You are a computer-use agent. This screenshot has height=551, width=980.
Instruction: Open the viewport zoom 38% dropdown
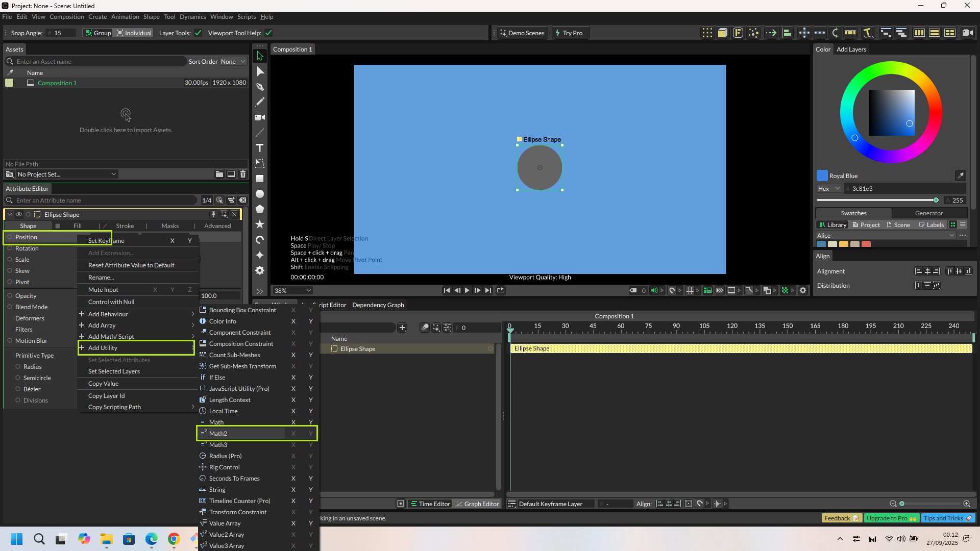(x=292, y=290)
